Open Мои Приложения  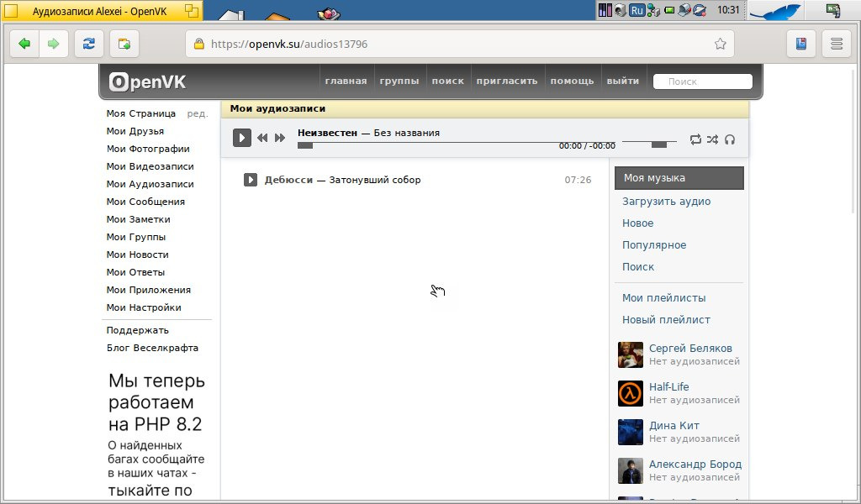click(148, 290)
